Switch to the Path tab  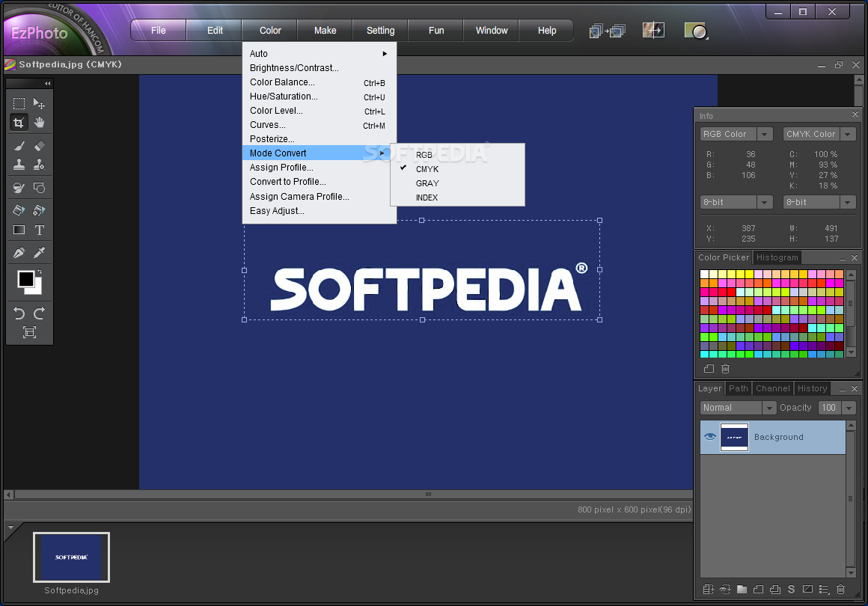pos(738,388)
